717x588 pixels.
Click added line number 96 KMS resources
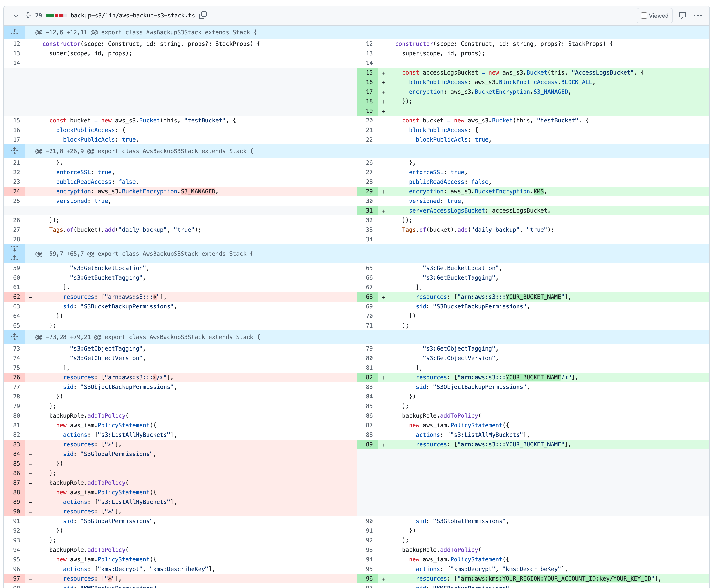369,578
